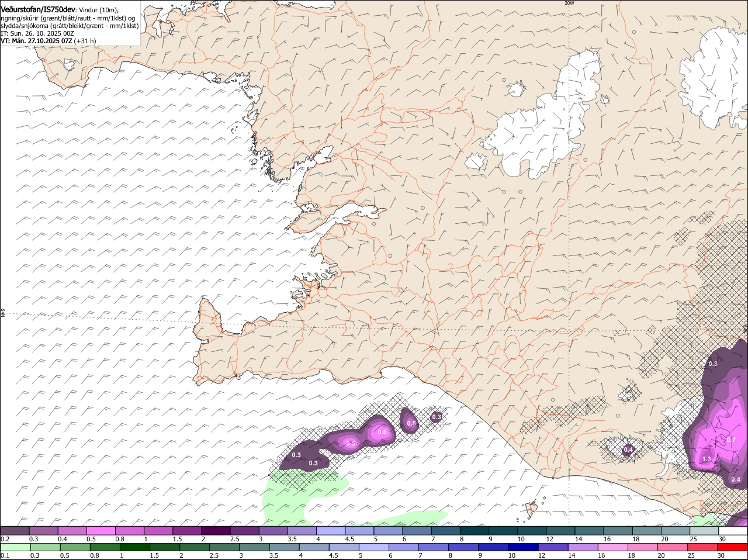Select upper legend swatch between 4 and 4.5
This screenshot has height=560, width=748.
tap(331, 531)
